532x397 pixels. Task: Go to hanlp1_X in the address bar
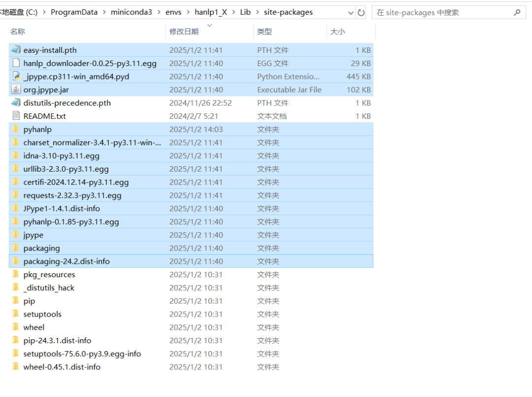tap(211, 12)
